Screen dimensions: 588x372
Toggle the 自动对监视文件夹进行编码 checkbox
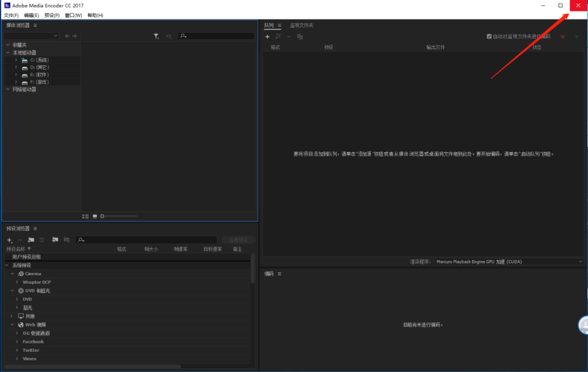pyautogui.click(x=489, y=36)
